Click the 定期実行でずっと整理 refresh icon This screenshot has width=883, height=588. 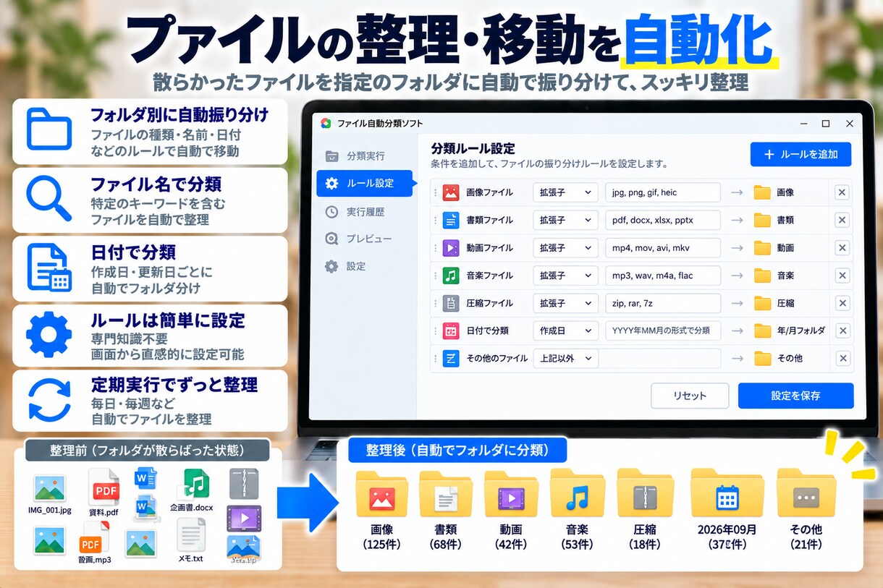[x=49, y=400]
